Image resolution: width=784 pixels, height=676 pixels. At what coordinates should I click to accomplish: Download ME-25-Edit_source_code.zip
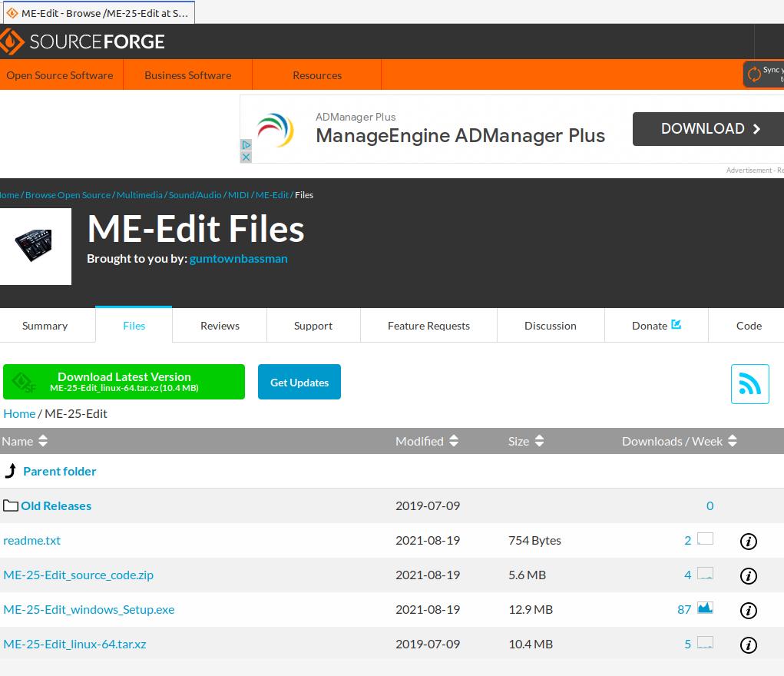pyautogui.click(x=78, y=575)
